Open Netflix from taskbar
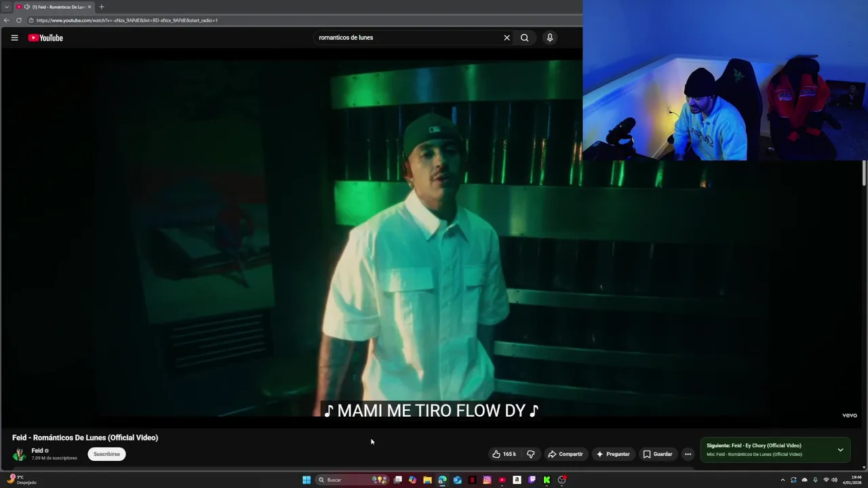 click(x=472, y=480)
